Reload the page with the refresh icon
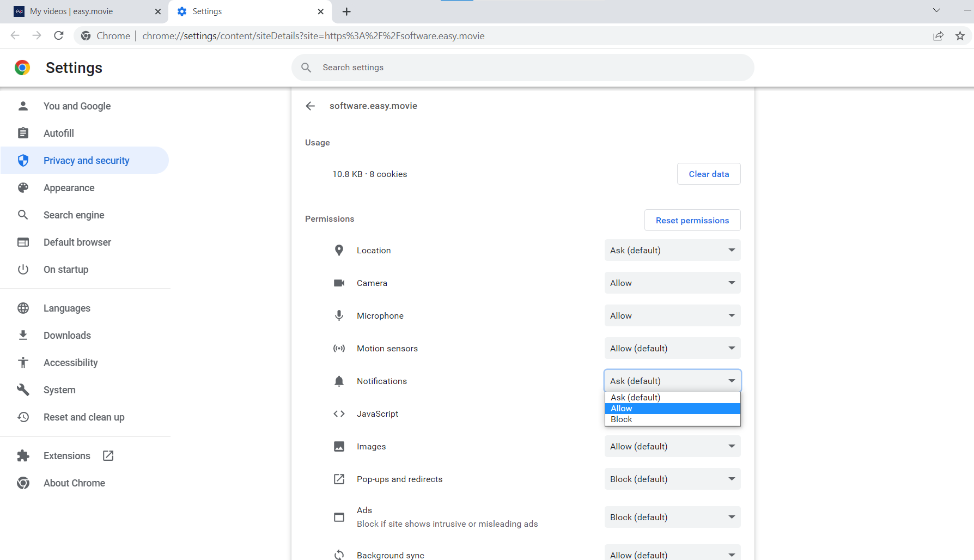The image size is (974, 560). tap(59, 35)
